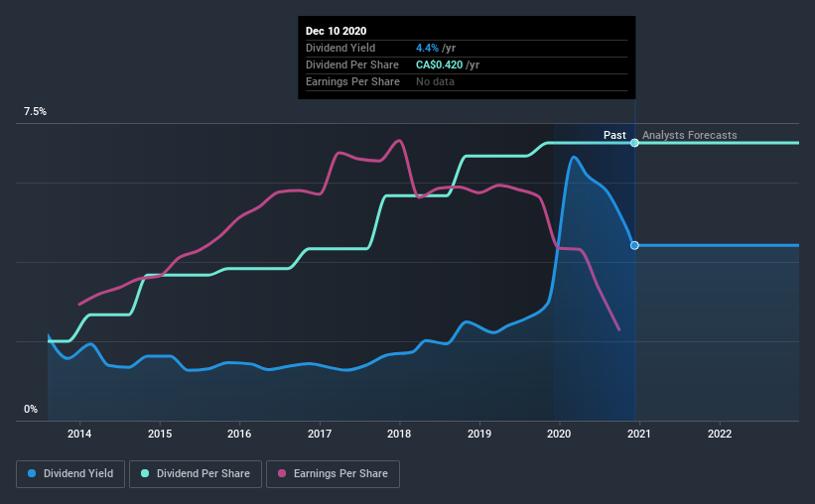Click the blue Dividend Yield legend dot
This screenshot has width=815, height=504.
(32, 473)
